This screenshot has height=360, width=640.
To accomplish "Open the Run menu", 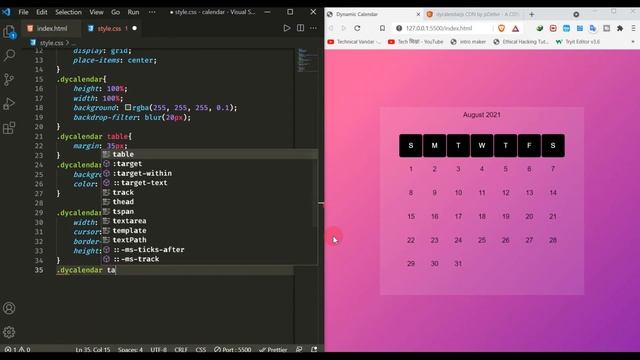I will click(x=133, y=12).
